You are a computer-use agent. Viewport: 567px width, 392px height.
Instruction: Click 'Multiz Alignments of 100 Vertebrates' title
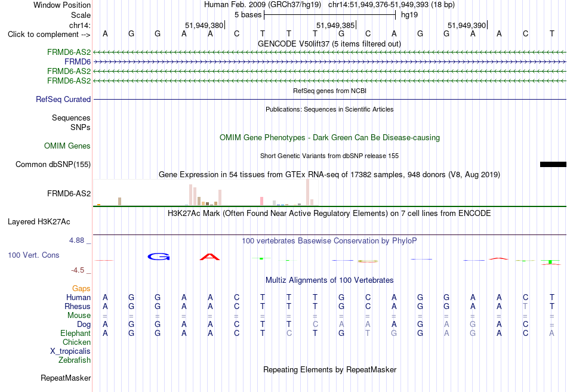pos(329,280)
